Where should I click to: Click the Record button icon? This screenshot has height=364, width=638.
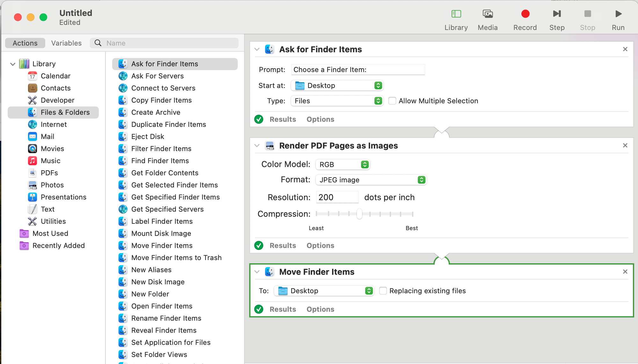(525, 14)
